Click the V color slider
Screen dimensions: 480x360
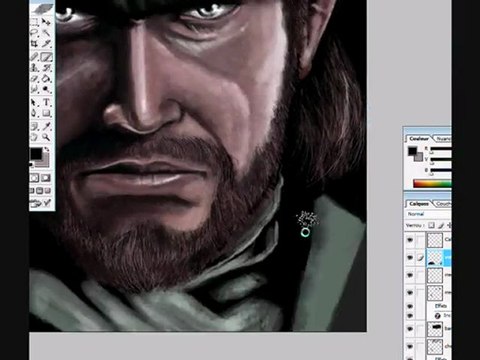441,159
